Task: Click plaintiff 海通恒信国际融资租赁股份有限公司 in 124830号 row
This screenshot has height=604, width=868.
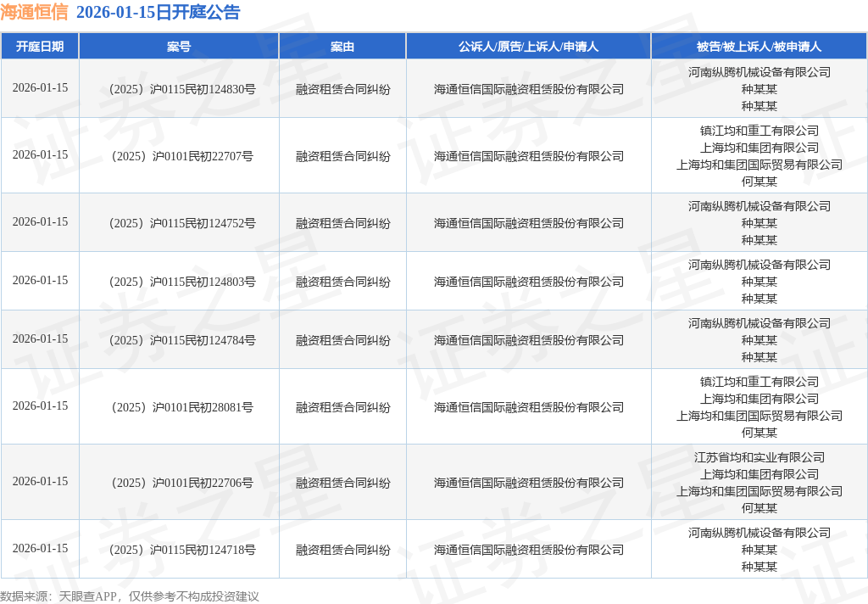Action: pos(529,89)
